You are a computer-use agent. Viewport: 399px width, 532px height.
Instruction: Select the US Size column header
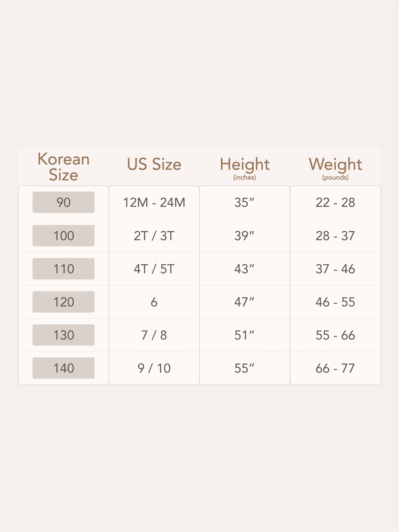click(154, 164)
